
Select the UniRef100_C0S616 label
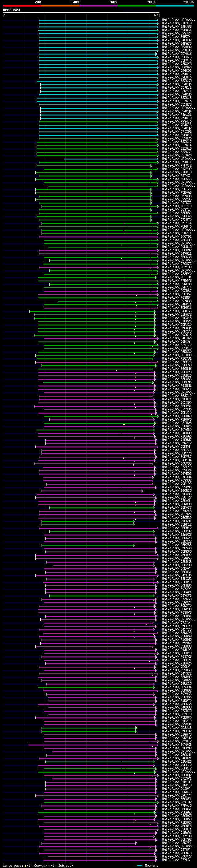pos(177,335)
